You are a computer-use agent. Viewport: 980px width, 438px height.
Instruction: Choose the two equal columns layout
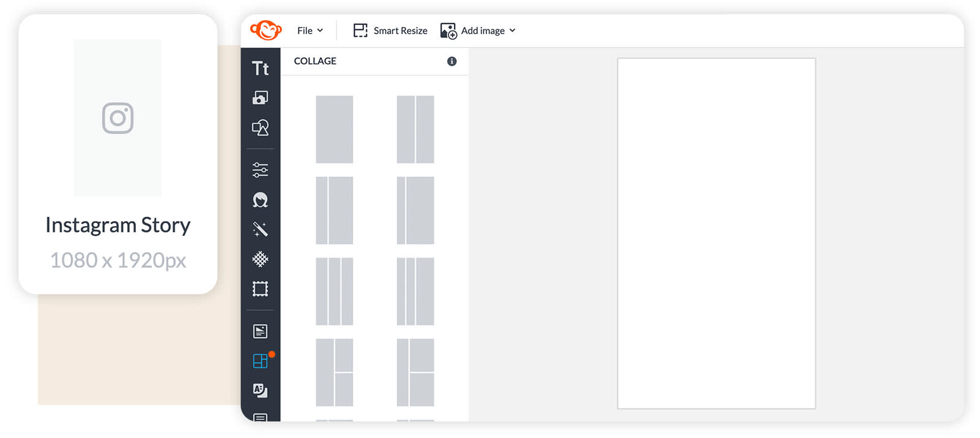415,129
